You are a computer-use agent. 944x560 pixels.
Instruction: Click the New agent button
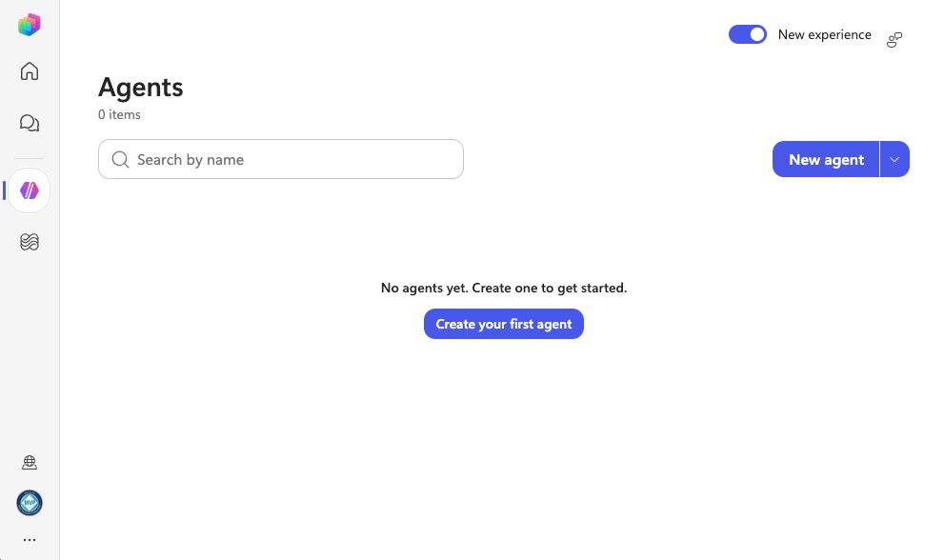(x=825, y=160)
